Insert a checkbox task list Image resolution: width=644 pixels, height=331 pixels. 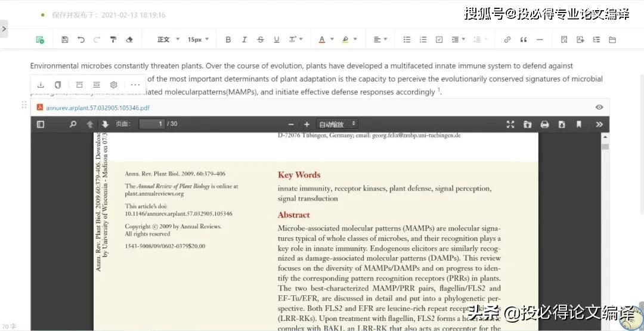point(439,40)
